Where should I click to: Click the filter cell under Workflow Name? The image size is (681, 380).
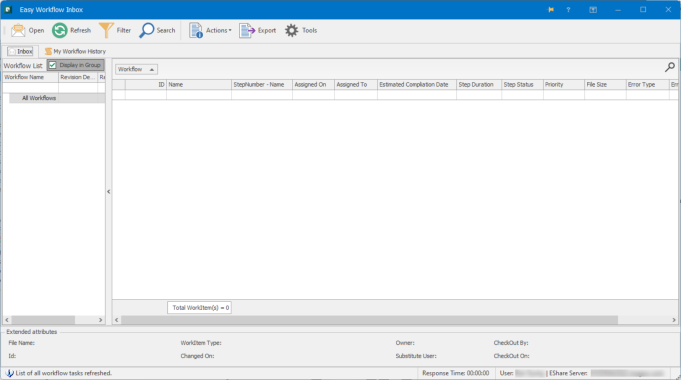pyautogui.click(x=30, y=88)
